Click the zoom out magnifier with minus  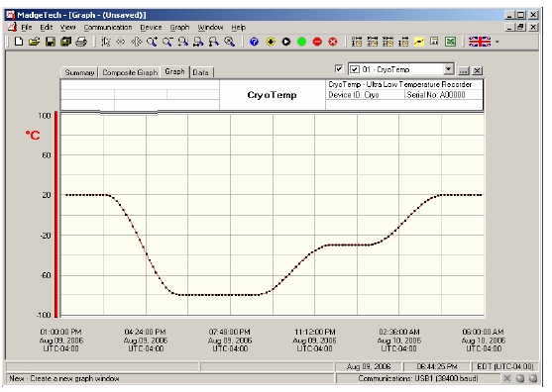click(167, 42)
